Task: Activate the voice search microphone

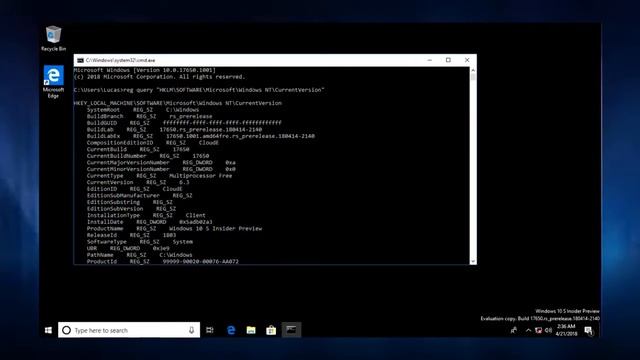Action: 191,330
